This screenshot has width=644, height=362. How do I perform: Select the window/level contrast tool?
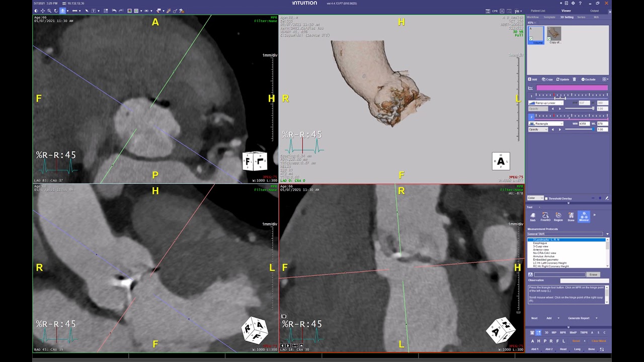[x=36, y=11]
